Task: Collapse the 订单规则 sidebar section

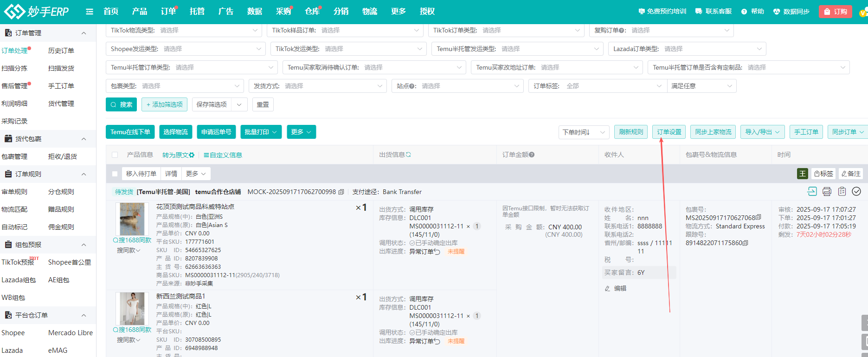Action: click(x=84, y=174)
